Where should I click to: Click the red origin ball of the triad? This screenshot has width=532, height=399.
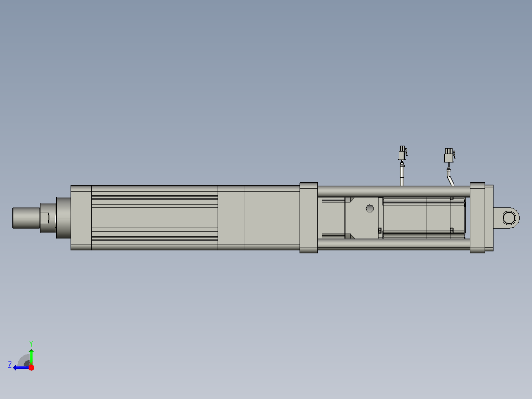click(31, 367)
